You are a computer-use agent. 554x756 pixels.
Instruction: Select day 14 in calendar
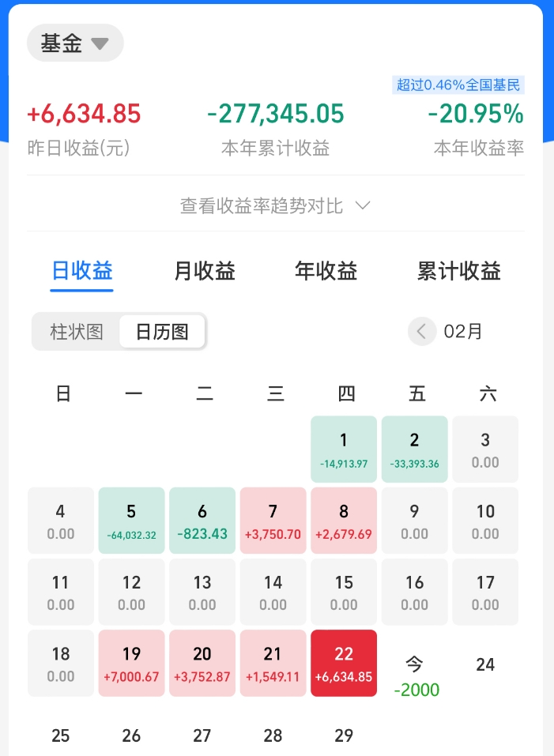(x=273, y=592)
